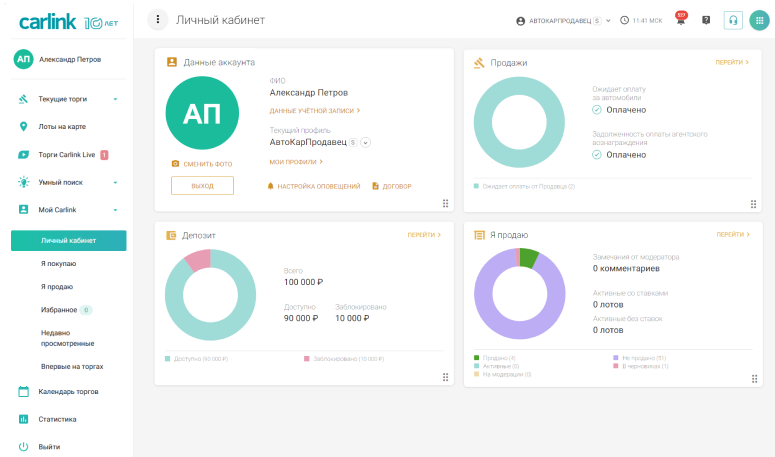Viewport: 775px width, 457px height.
Task: Open the ДАННЫЕ УЧЁТНОЙ ЗАПИСИ link
Action: tap(315, 110)
